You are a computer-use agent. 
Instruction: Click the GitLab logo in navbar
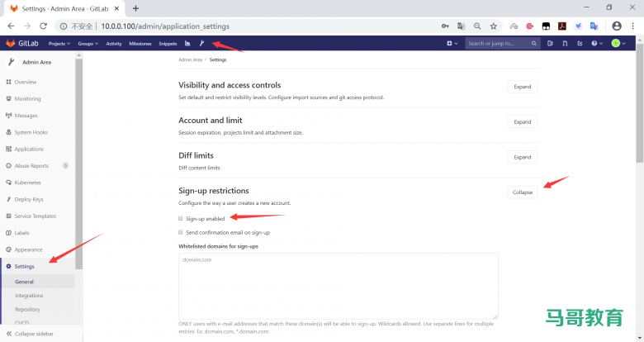coord(22,43)
